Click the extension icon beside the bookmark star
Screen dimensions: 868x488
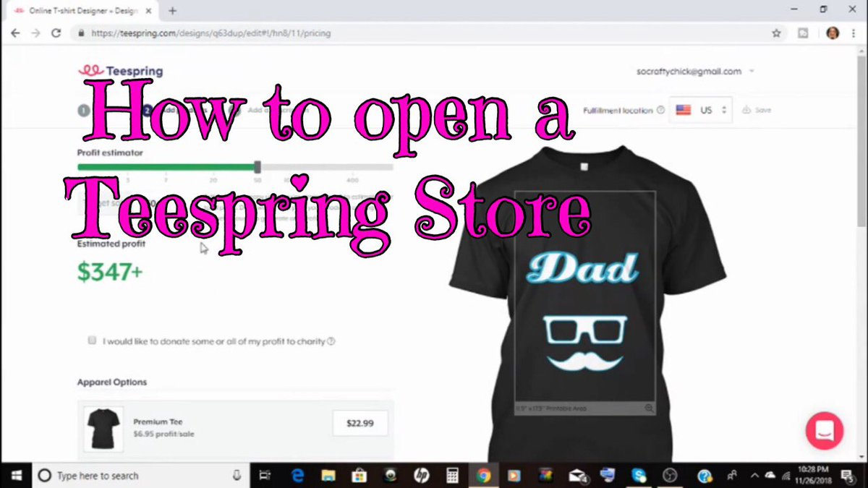tap(803, 33)
